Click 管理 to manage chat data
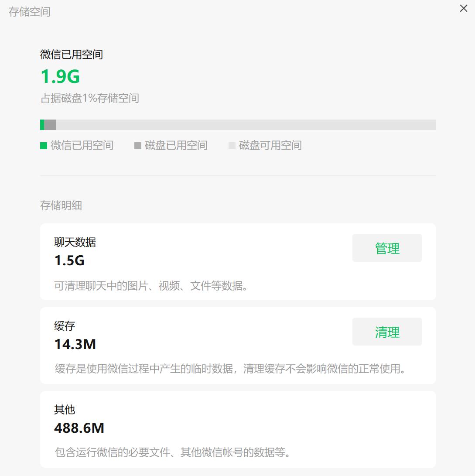475x476 pixels. tap(387, 248)
